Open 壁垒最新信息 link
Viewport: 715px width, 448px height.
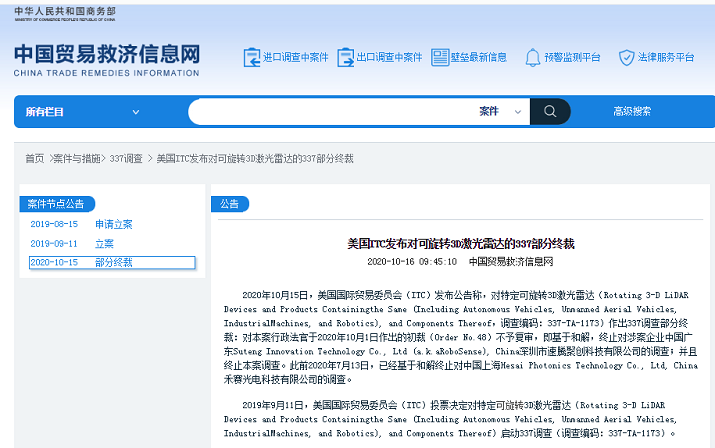click(x=479, y=57)
